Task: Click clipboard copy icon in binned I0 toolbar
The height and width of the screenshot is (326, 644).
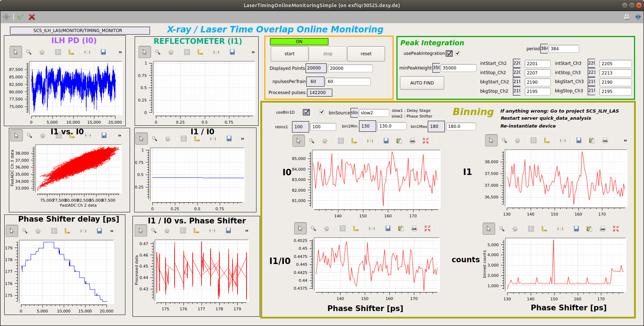Action: tap(399, 141)
